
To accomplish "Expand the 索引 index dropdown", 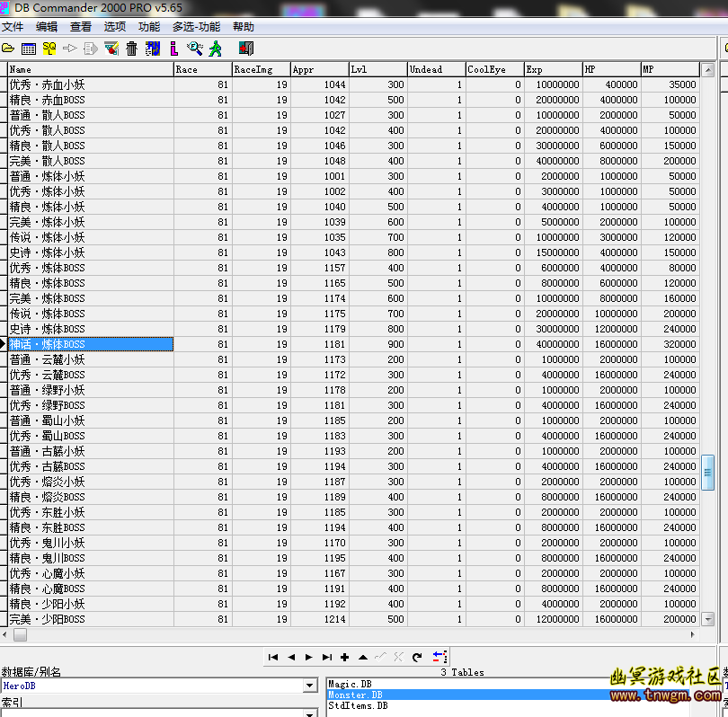I will (310, 713).
